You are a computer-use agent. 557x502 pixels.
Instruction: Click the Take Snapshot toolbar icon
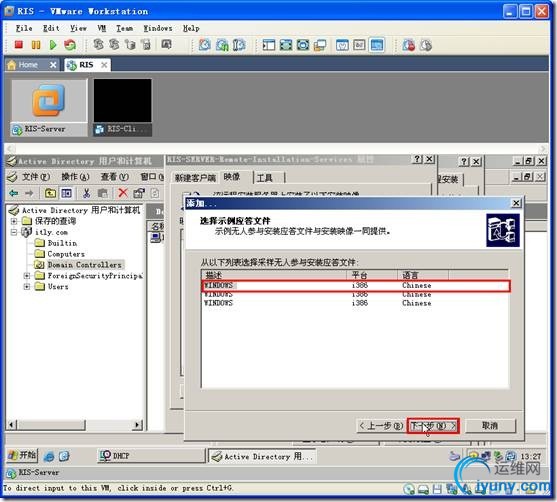click(205, 45)
